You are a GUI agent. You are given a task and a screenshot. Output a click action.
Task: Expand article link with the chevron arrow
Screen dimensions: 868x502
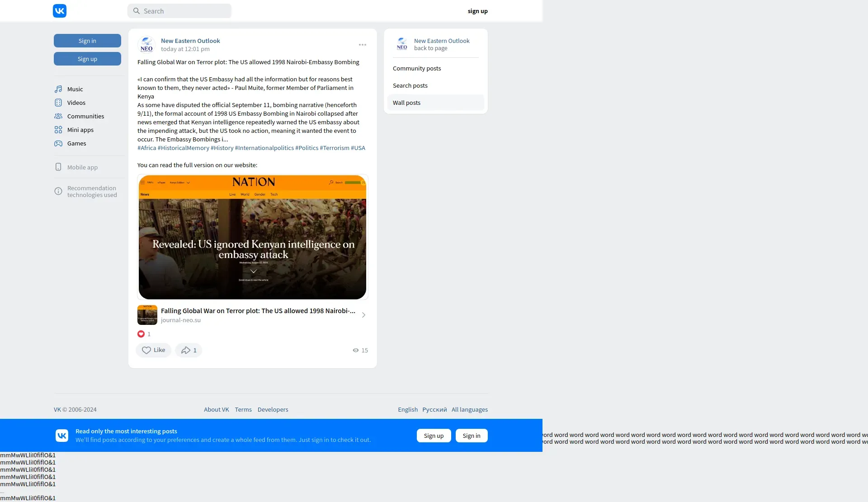click(x=363, y=315)
